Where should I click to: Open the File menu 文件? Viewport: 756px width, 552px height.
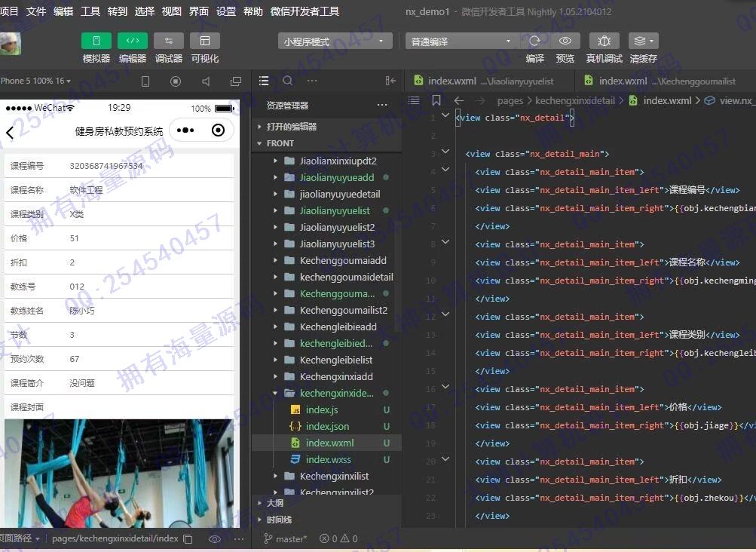pyautogui.click(x=35, y=11)
